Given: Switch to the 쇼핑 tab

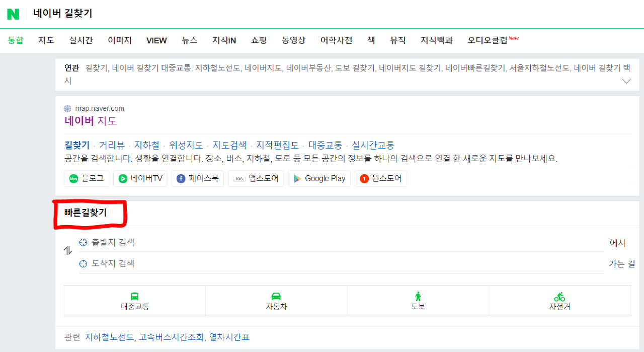Looking at the screenshot, I should click(259, 40).
